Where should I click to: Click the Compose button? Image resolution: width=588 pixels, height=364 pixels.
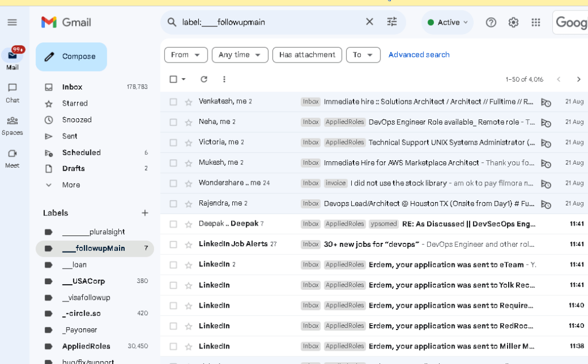pos(71,56)
